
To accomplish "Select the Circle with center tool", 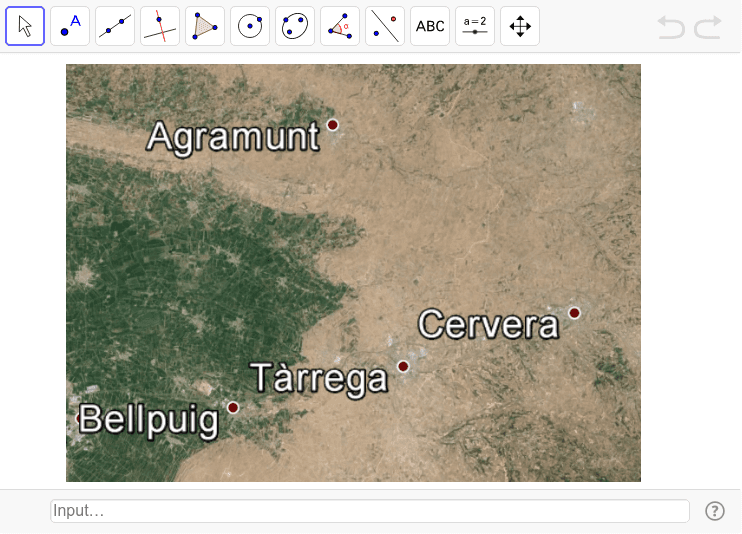I will (x=250, y=26).
